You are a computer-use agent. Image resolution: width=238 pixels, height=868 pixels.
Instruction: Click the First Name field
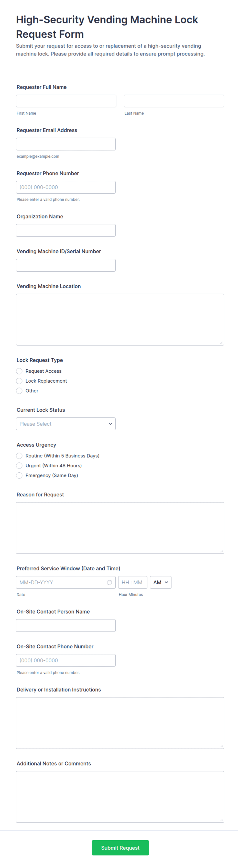[66, 101]
